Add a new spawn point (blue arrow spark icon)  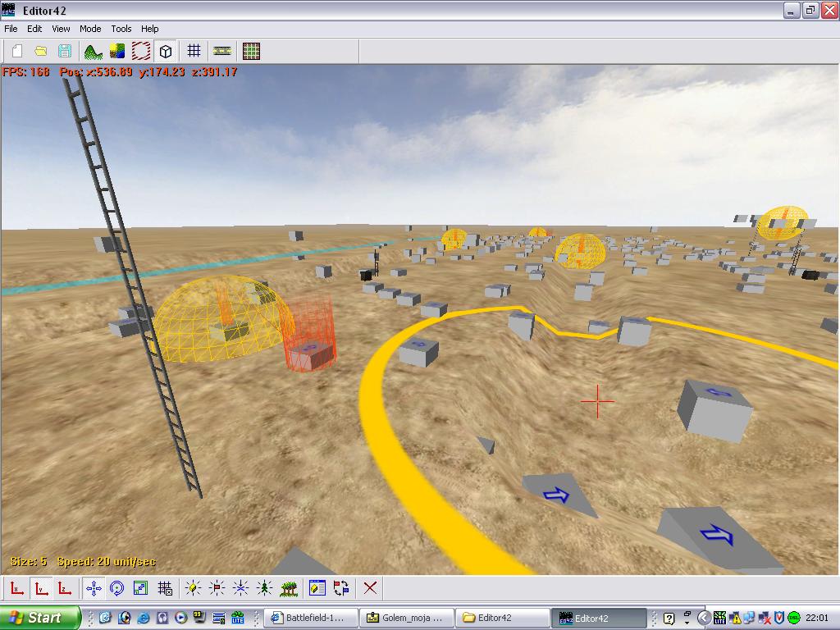[240, 588]
